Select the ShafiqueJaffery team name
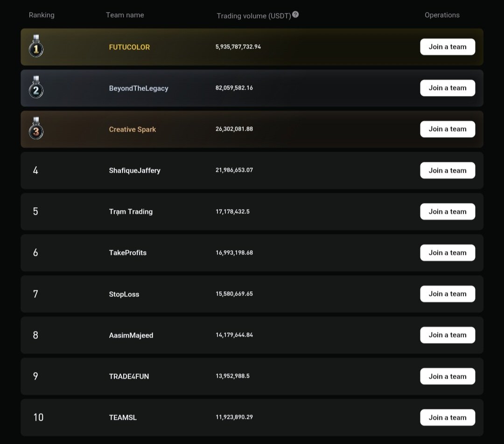504x444 pixels. coord(134,171)
